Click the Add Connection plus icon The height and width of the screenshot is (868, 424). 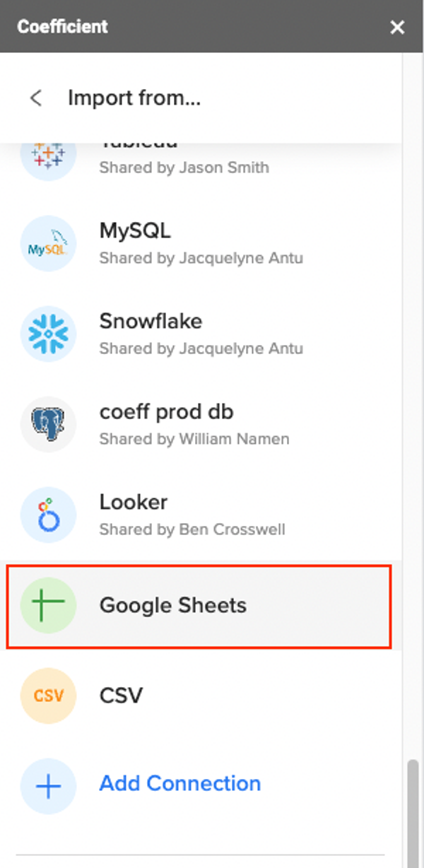47,787
